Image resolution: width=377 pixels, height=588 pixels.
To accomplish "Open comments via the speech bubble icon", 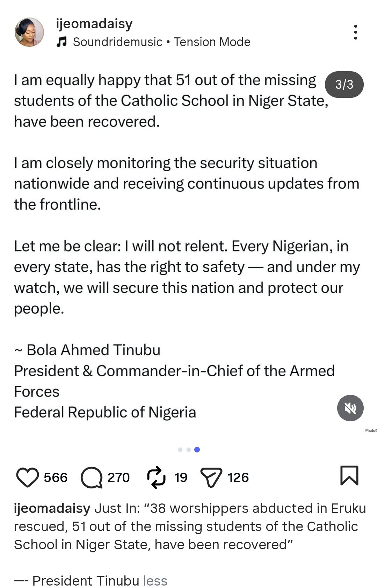I will click(91, 477).
